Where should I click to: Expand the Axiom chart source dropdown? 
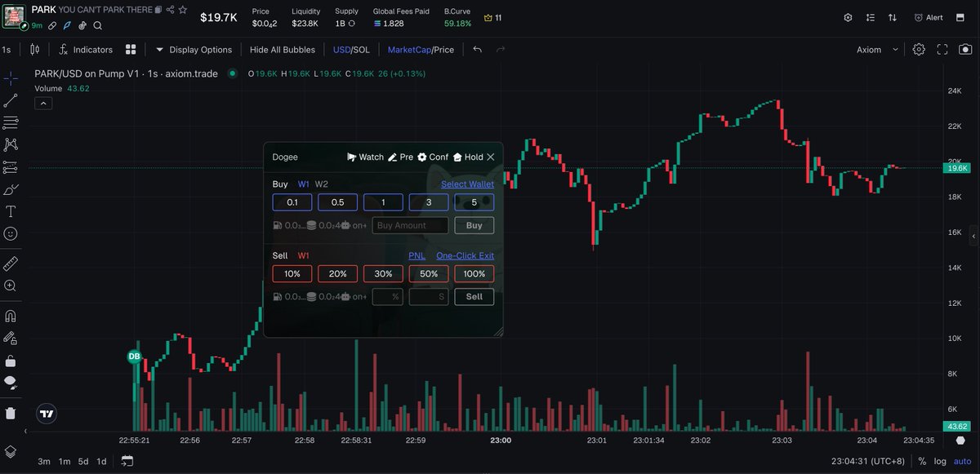pos(877,50)
